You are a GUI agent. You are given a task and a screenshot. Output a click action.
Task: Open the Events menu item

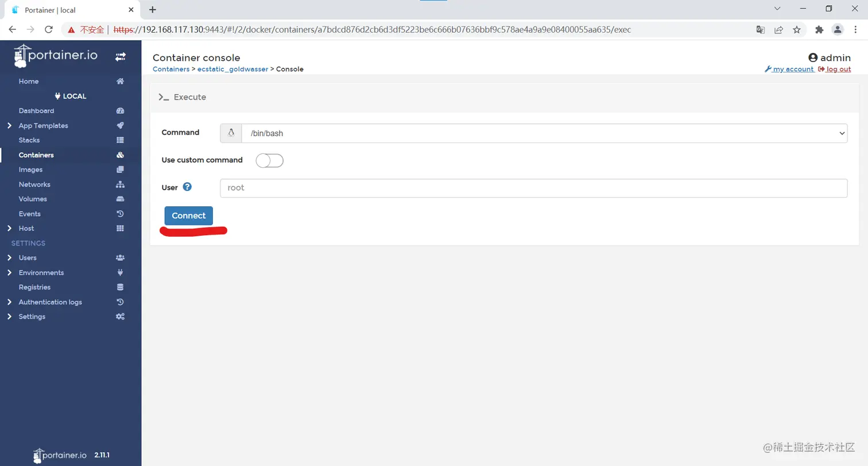(x=30, y=214)
